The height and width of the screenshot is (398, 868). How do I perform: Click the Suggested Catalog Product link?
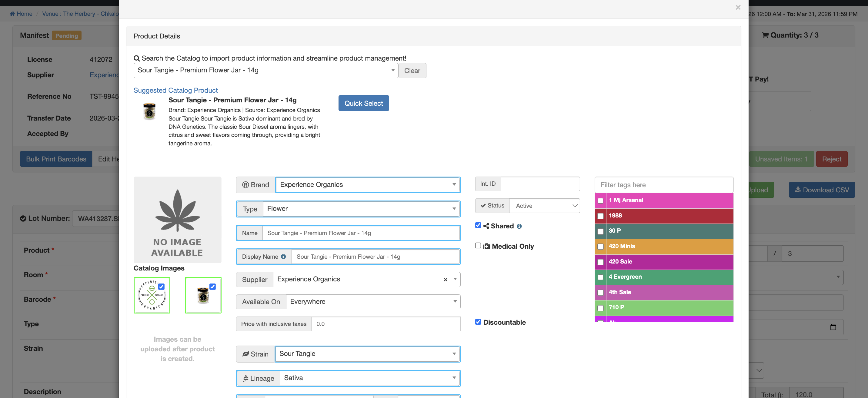(175, 90)
